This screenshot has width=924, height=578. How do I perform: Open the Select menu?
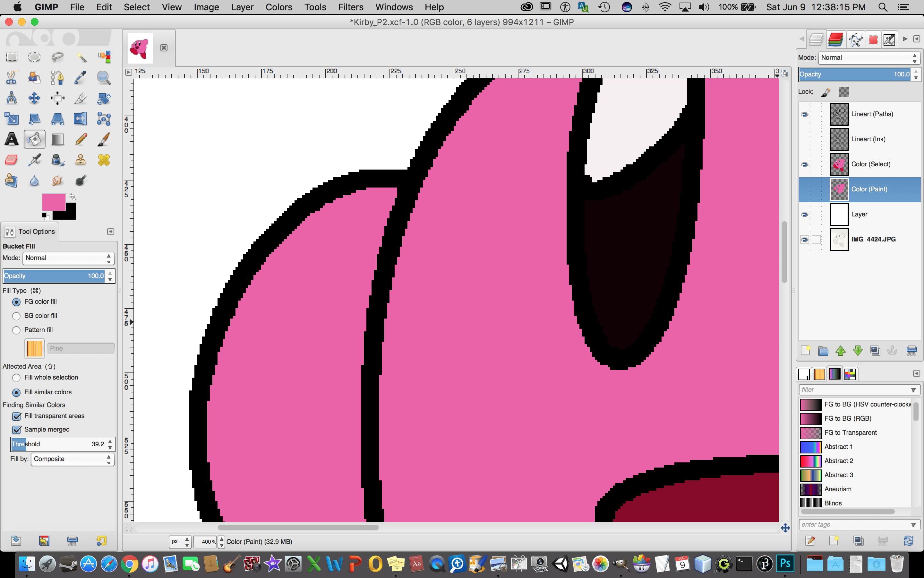(x=137, y=7)
